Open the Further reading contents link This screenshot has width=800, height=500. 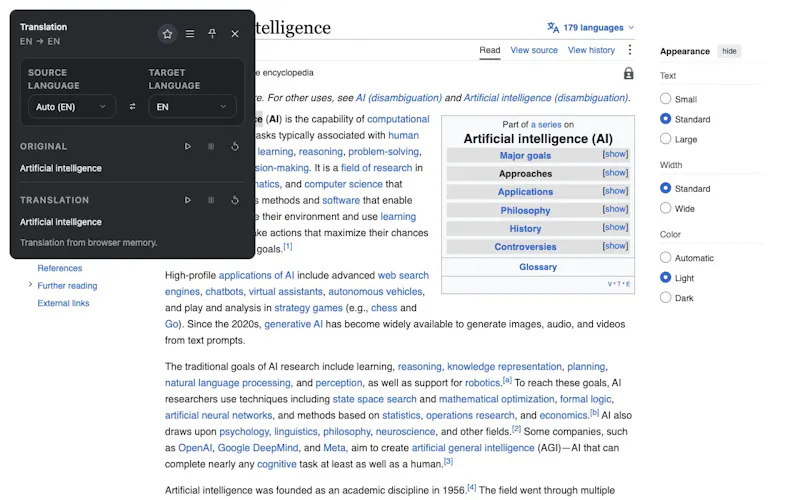pyautogui.click(x=67, y=286)
